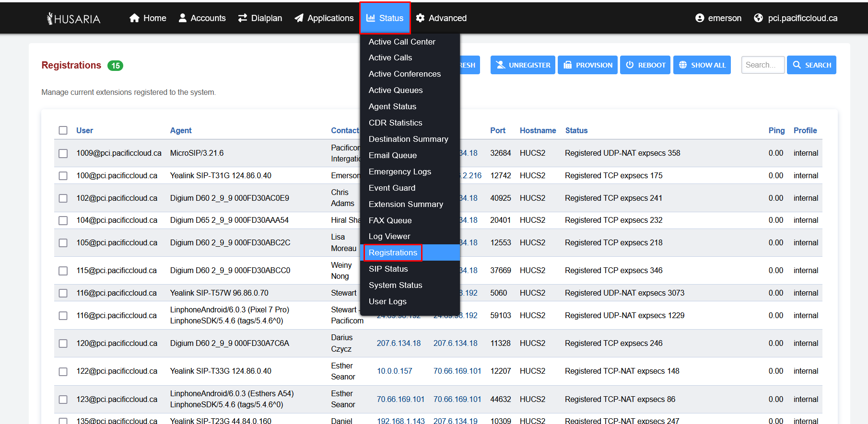Select Event Guard menu item

click(410, 188)
